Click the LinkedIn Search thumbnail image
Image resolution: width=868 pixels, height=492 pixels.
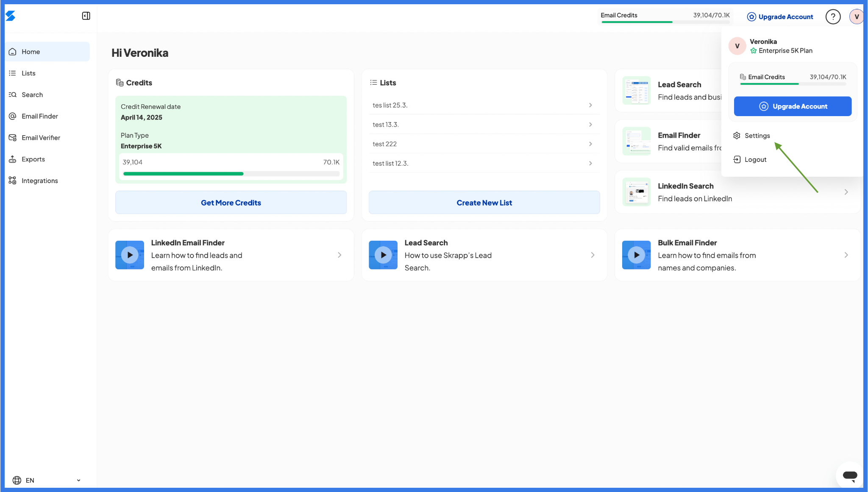[636, 192]
